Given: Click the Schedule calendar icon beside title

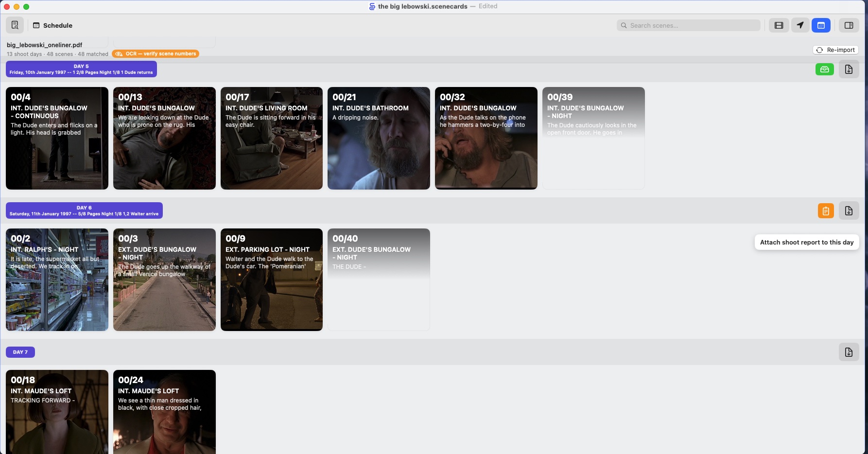Looking at the screenshot, I should (36, 25).
